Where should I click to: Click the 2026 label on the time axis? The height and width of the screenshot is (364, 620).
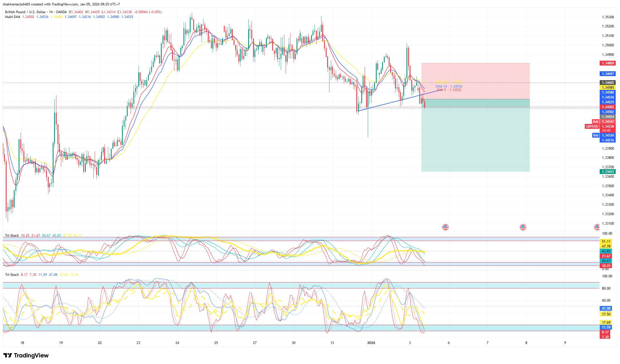(x=371, y=343)
